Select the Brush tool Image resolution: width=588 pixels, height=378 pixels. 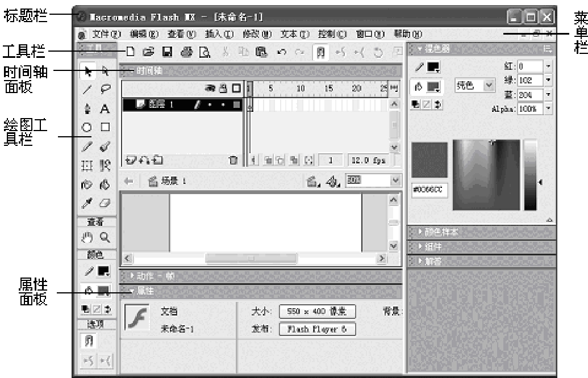pyautogui.click(x=105, y=146)
